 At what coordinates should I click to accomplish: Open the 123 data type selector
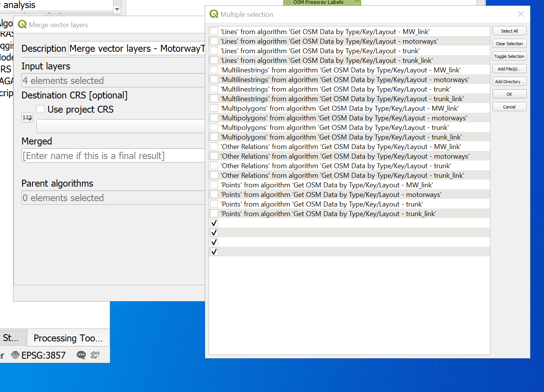(x=27, y=117)
